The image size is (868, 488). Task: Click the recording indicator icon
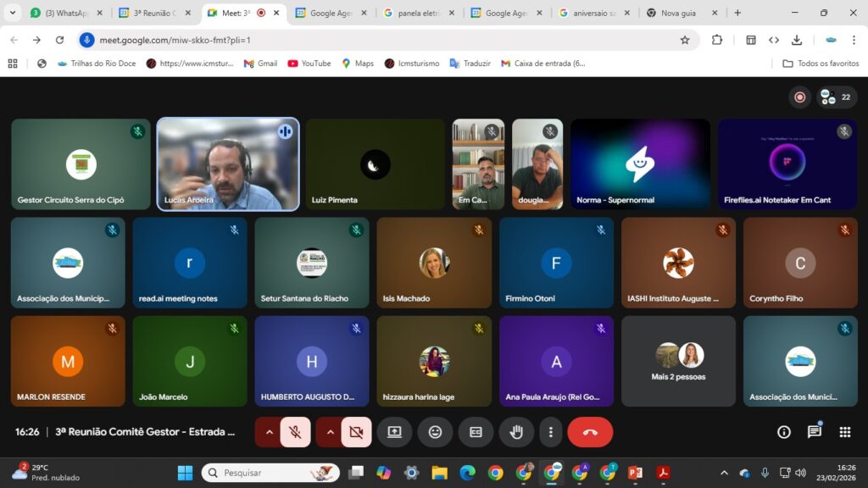(x=799, y=97)
